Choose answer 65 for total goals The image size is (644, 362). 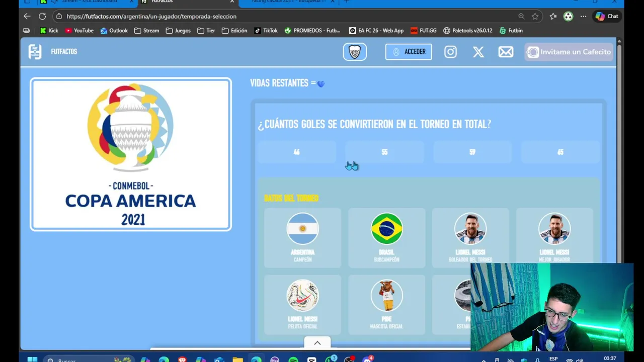click(560, 152)
